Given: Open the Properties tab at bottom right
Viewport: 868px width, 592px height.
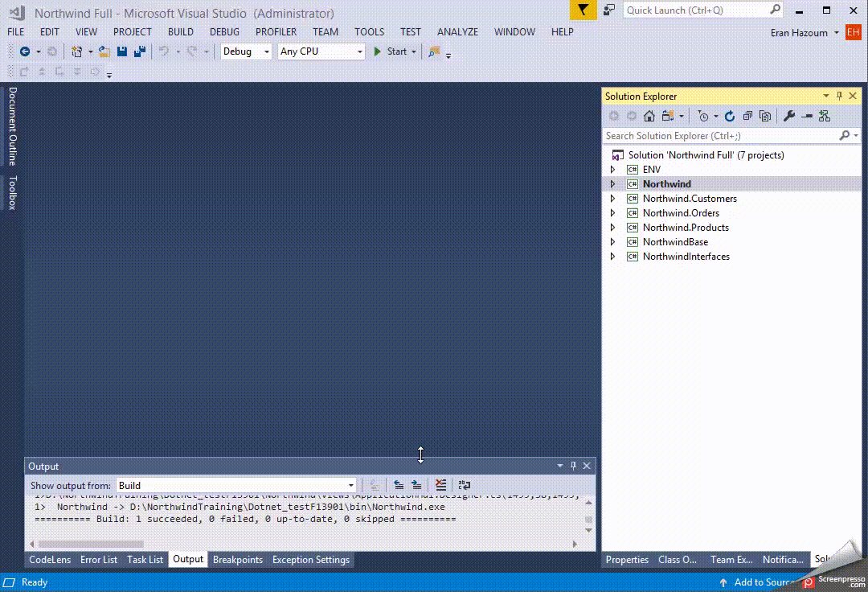Looking at the screenshot, I should (627, 560).
